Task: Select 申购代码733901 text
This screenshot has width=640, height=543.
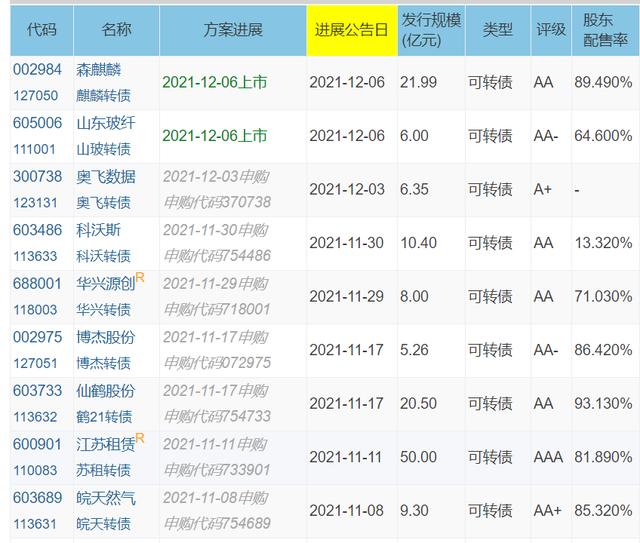Action: 217,469
